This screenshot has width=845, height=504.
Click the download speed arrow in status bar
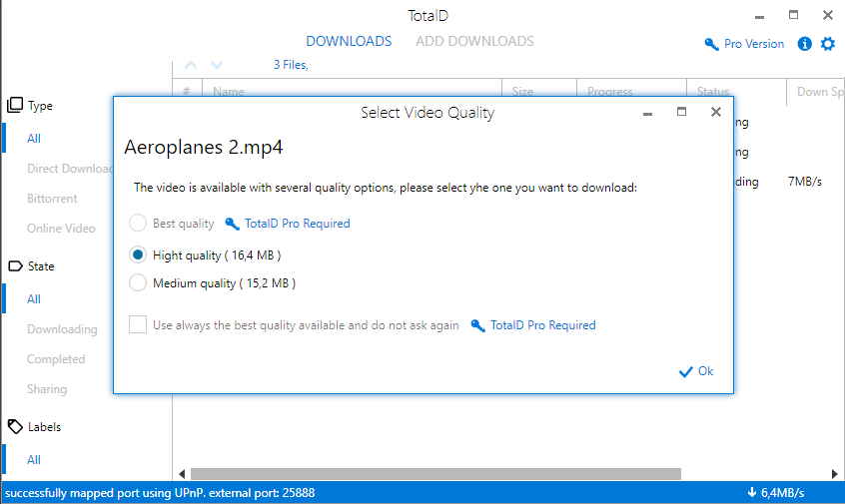tap(752, 492)
